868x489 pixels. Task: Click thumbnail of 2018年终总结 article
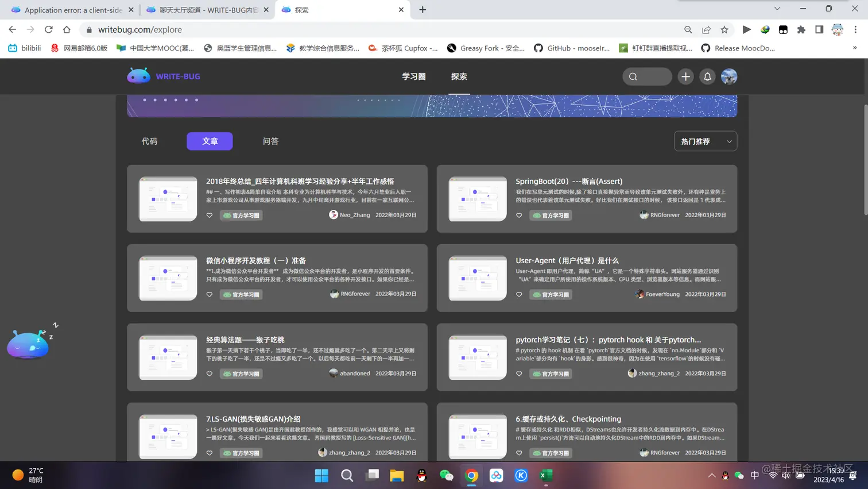pos(168,199)
